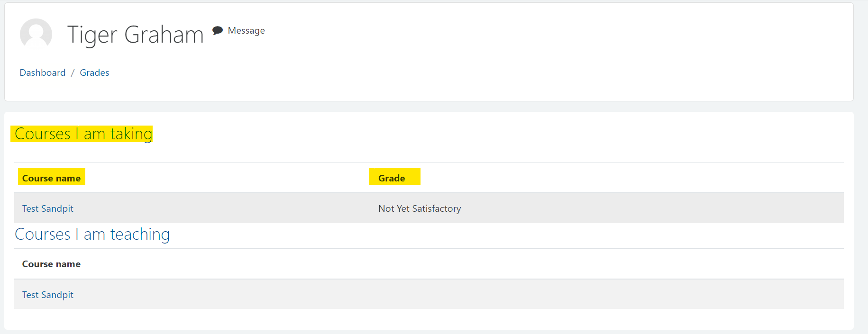The width and height of the screenshot is (868, 334).
Task: Click the word 'teaching' in the section heading
Action: [140, 235]
